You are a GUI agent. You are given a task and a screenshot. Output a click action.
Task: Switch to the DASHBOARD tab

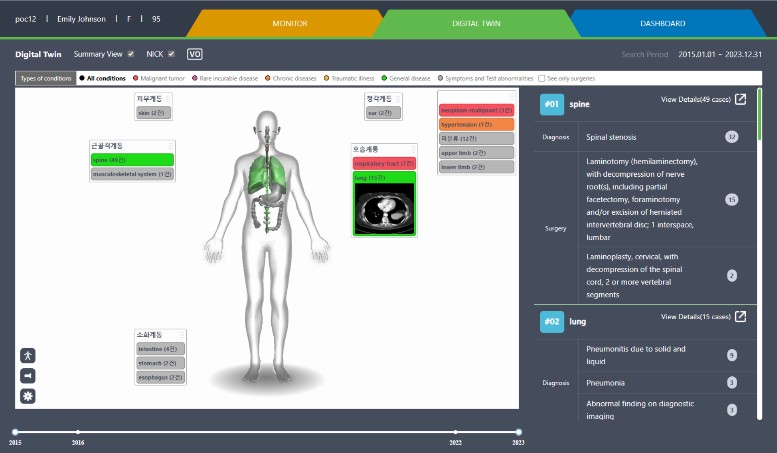[x=663, y=23]
